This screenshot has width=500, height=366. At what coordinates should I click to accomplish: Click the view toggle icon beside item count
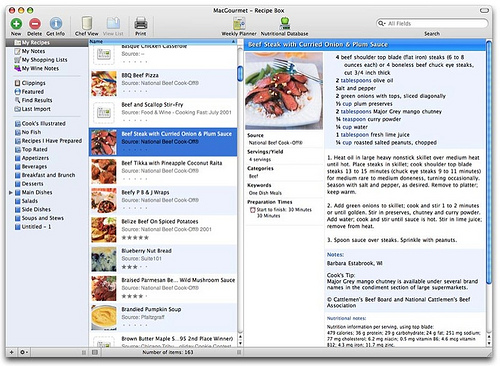coord(95,352)
